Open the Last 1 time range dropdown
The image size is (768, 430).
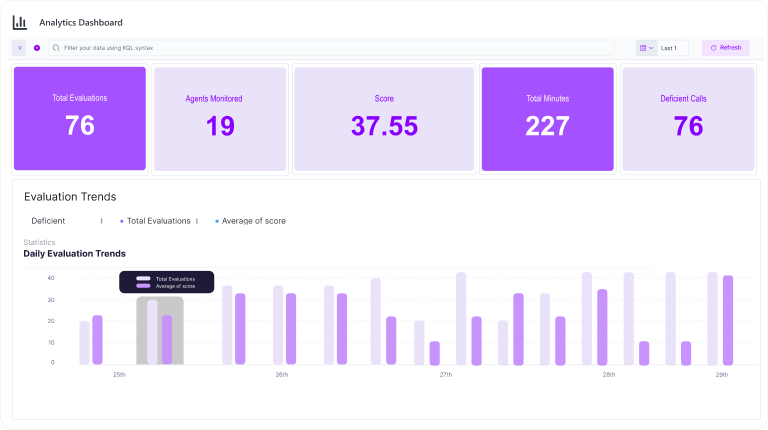tap(669, 48)
